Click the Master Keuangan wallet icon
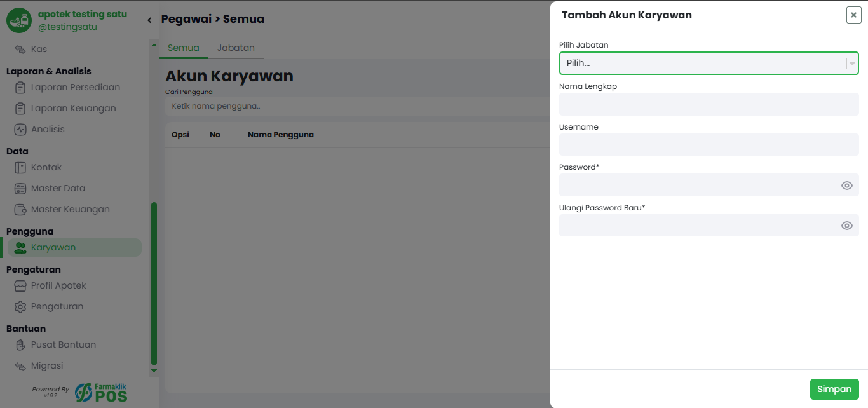Screen dimensions: 868x408 pos(20,209)
